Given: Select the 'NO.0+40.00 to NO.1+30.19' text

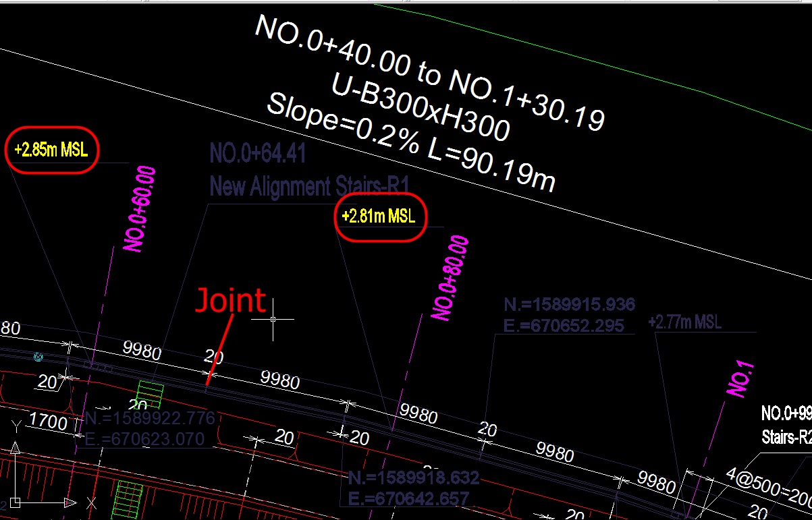Looking at the screenshot, I should coord(429,72).
